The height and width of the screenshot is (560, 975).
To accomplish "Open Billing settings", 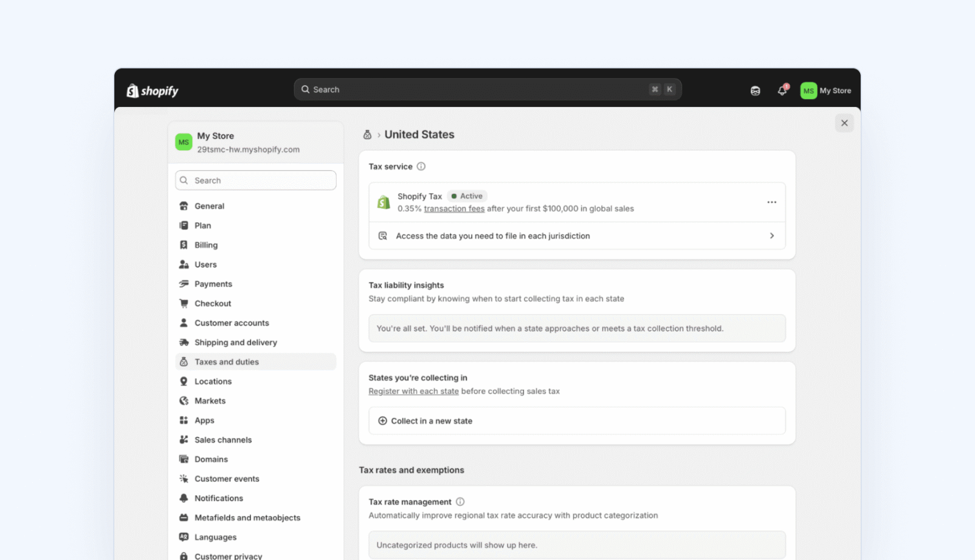I will pos(256,245).
